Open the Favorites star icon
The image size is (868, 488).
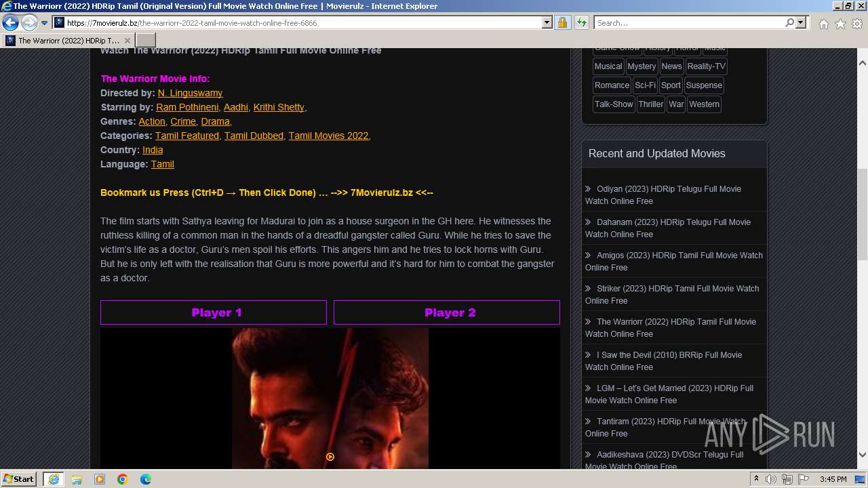(840, 24)
